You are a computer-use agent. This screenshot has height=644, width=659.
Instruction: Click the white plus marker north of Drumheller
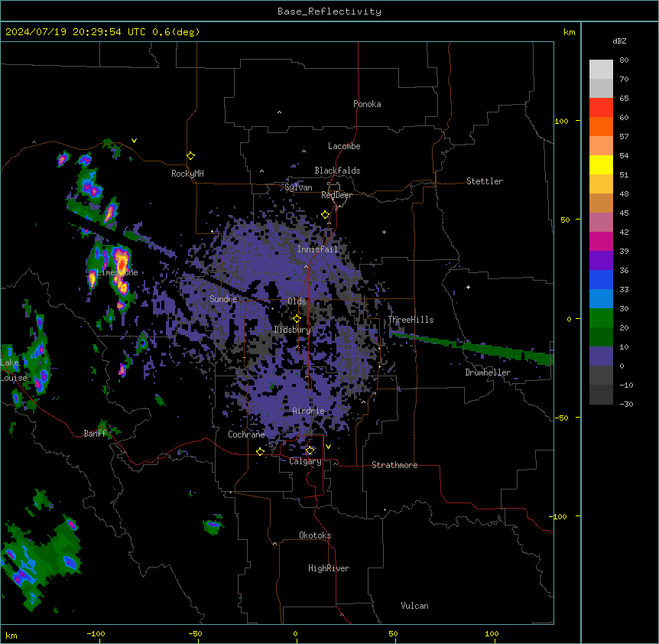pyautogui.click(x=468, y=287)
